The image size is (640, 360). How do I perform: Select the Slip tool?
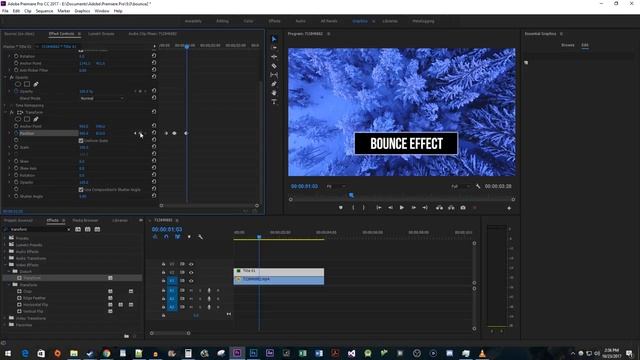coord(274,75)
